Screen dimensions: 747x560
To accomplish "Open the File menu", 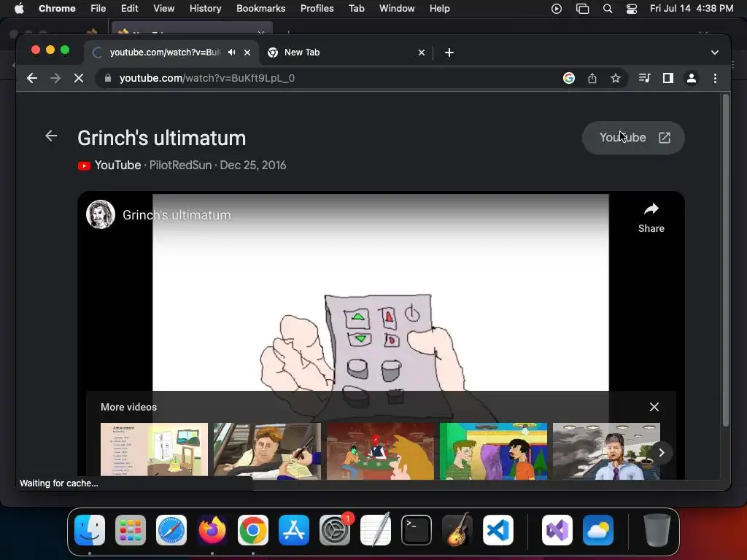I will tap(98, 9).
